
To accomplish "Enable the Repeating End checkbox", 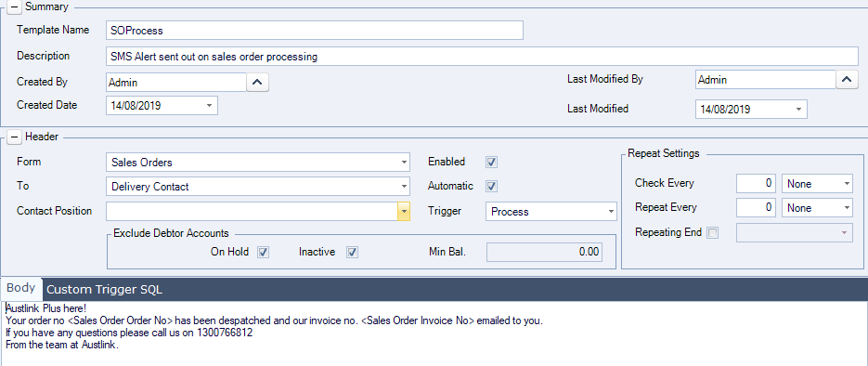I will 713,233.
